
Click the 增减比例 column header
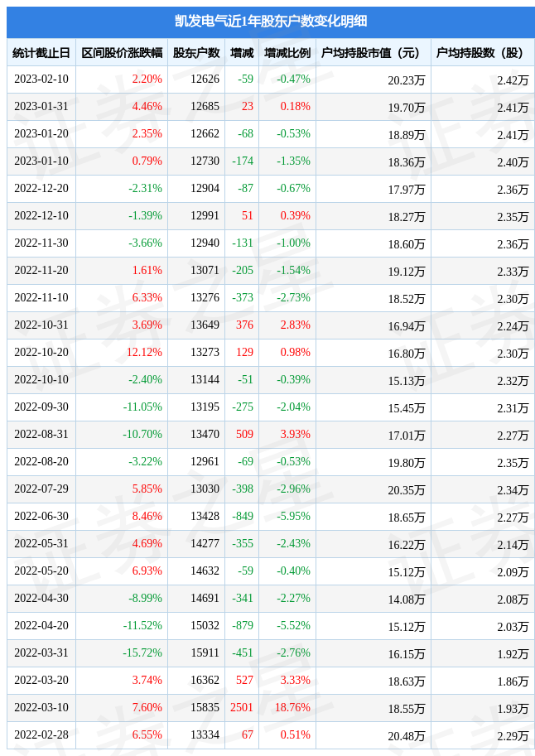coord(287,52)
